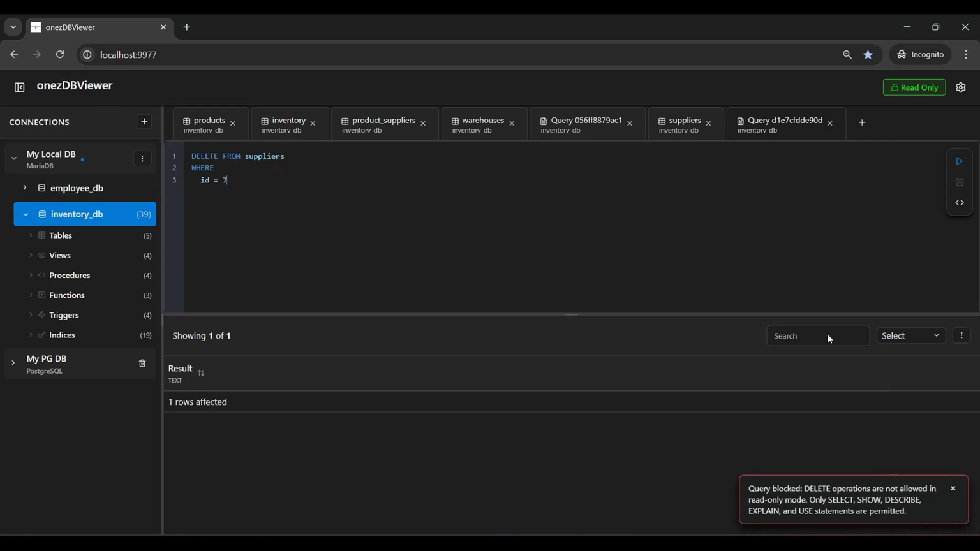Click the sort toggle beside the Result column
Image resolution: width=980 pixels, height=551 pixels.
click(x=201, y=372)
